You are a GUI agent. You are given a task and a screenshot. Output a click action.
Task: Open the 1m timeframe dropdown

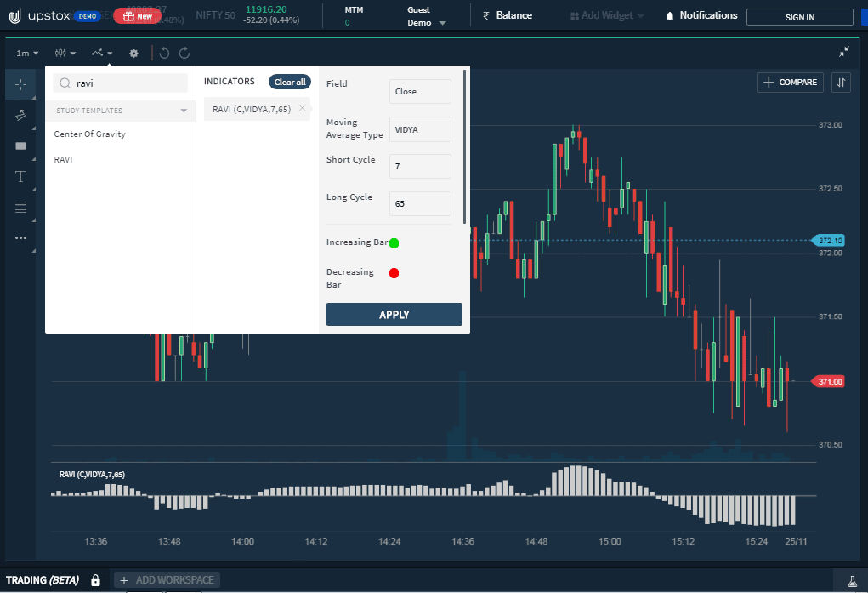click(27, 54)
